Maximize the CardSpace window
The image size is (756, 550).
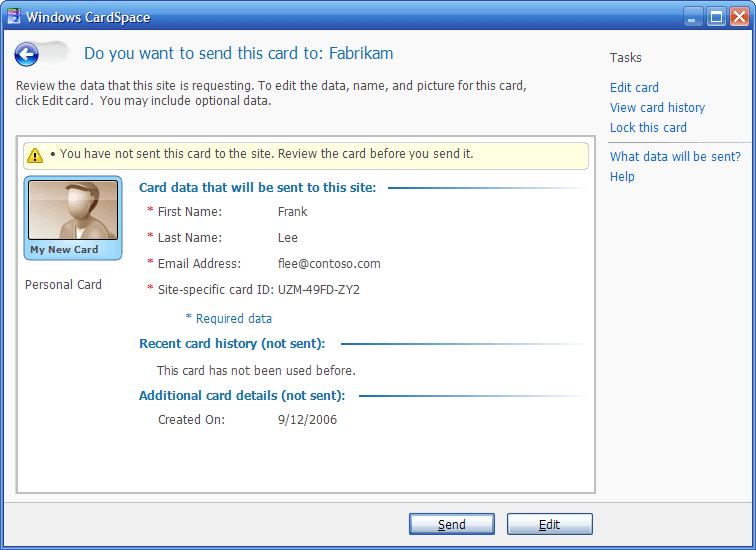pyautogui.click(x=716, y=17)
